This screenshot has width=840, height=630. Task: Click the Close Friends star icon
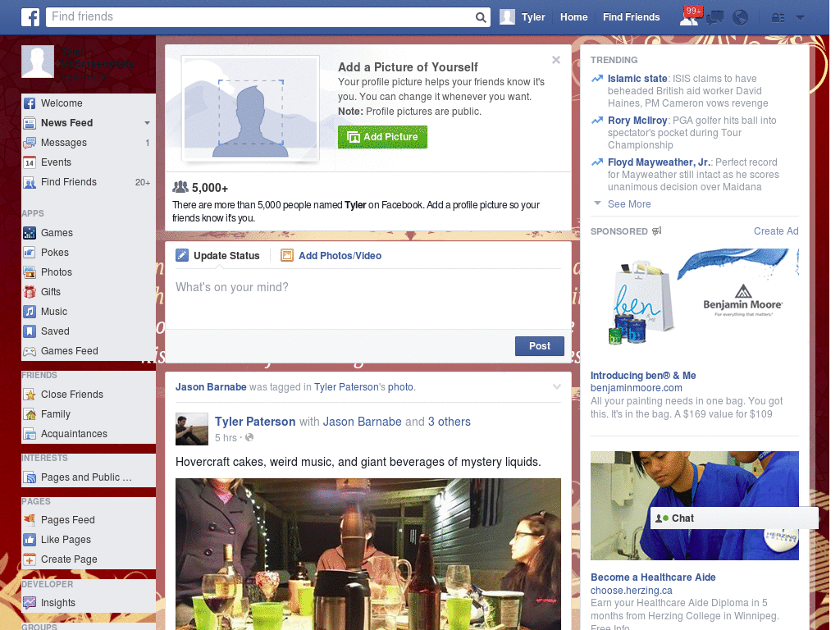coord(30,395)
